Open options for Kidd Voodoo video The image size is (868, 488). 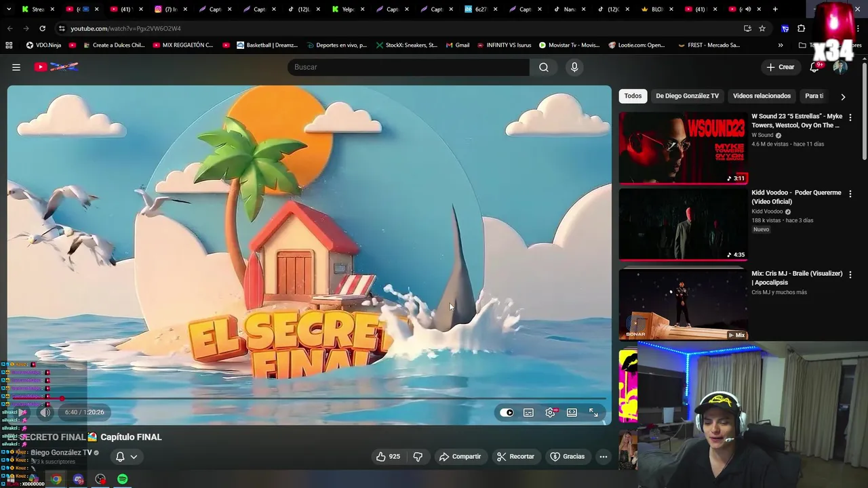pyautogui.click(x=850, y=194)
